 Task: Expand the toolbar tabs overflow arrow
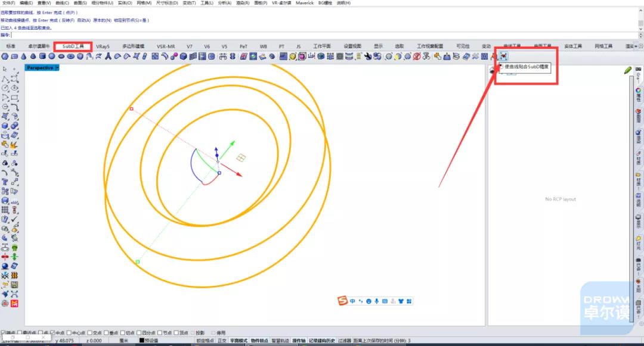(636, 46)
